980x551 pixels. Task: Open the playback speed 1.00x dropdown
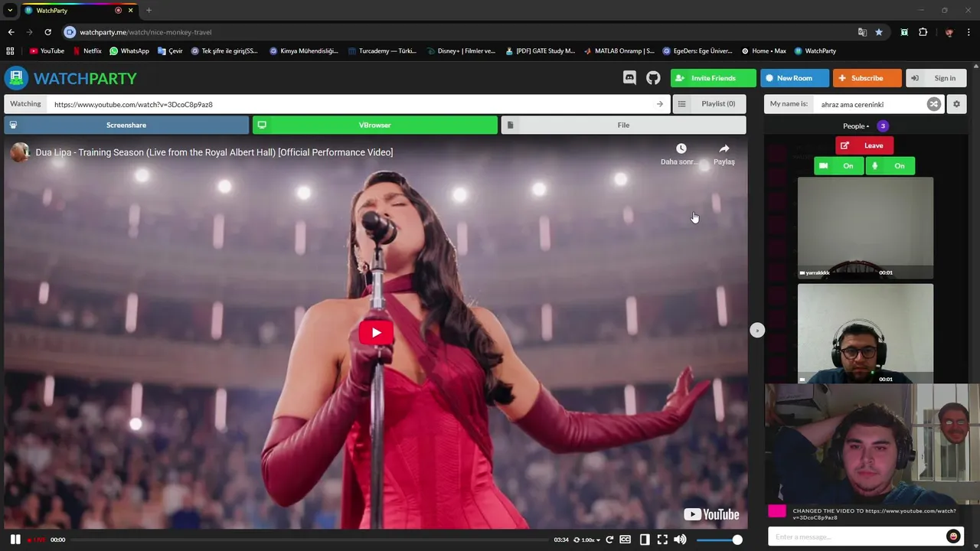pos(587,540)
